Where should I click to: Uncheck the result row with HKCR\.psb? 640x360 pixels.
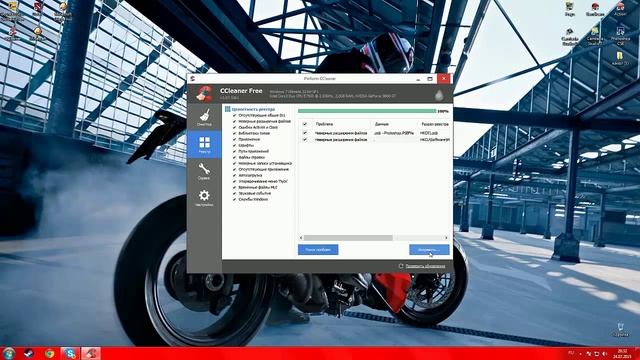pos(304,133)
